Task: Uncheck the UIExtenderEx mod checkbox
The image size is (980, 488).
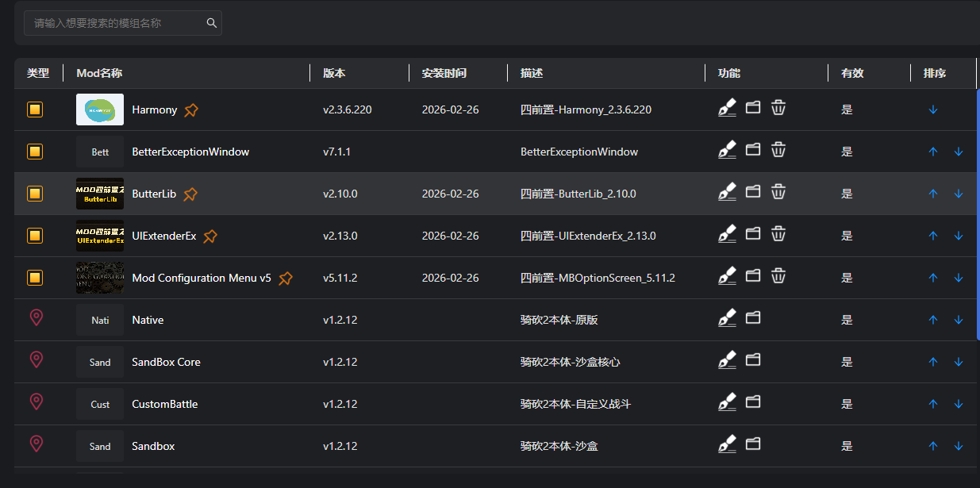Action: [35, 236]
